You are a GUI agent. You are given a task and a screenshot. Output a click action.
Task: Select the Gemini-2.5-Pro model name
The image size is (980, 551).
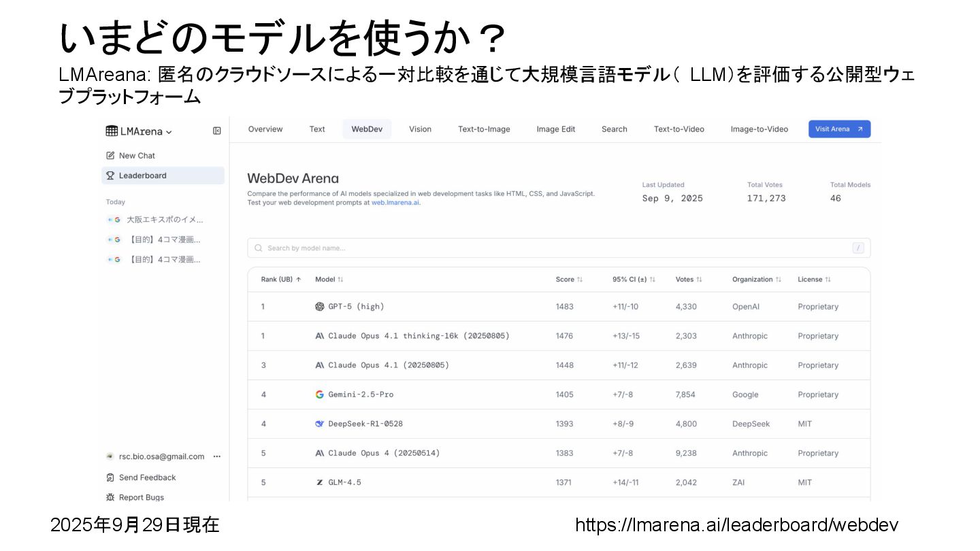tap(361, 395)
